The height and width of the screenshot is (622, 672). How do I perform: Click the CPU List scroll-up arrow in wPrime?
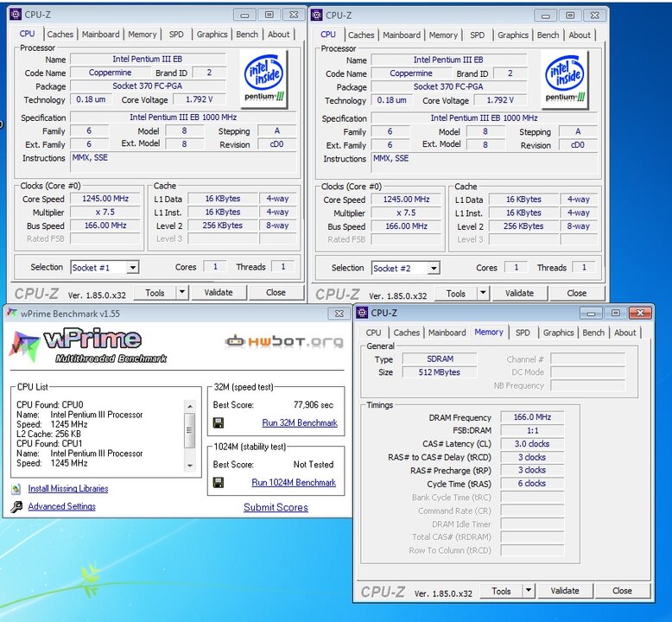190,405
